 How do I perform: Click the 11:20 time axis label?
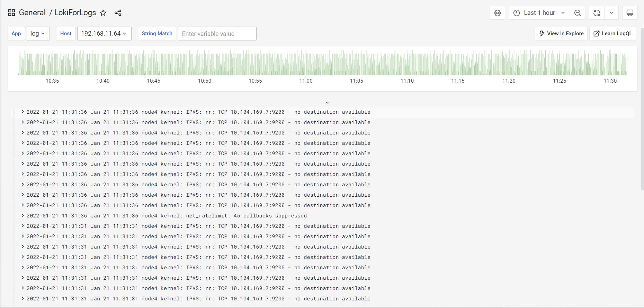[x=509, y=81]
